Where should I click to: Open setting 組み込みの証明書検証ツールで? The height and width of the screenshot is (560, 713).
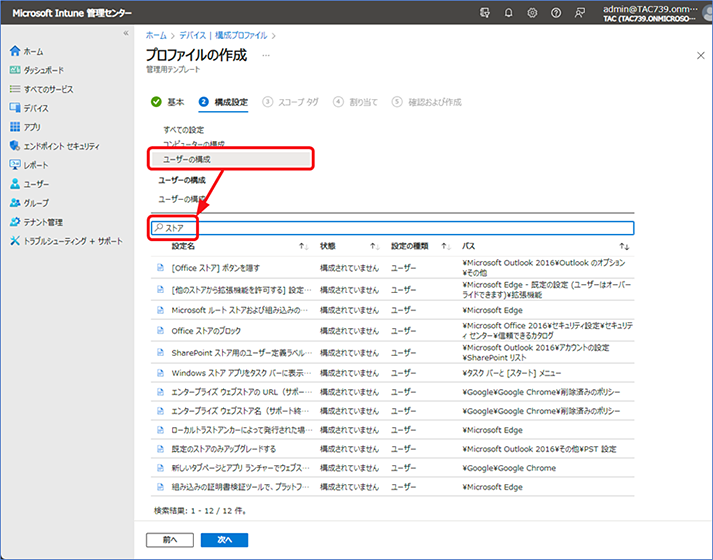240,487
